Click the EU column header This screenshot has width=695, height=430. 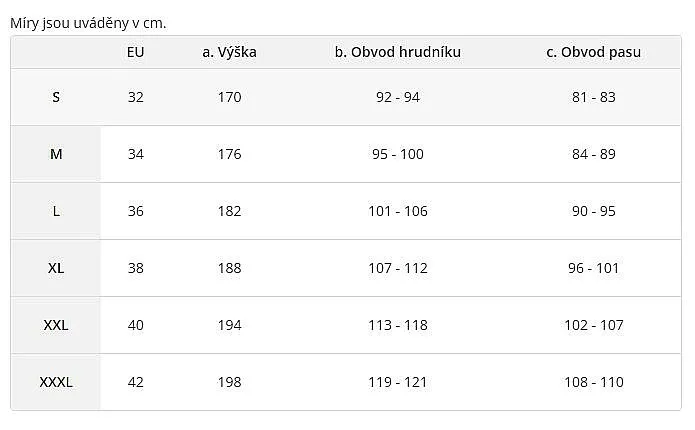[136, 52]
